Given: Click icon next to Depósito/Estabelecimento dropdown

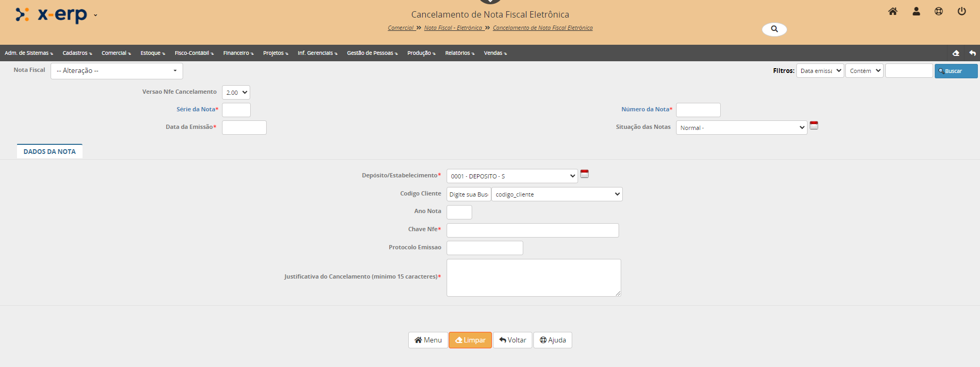Looking at the screenshot, I should tap(584, 174).
